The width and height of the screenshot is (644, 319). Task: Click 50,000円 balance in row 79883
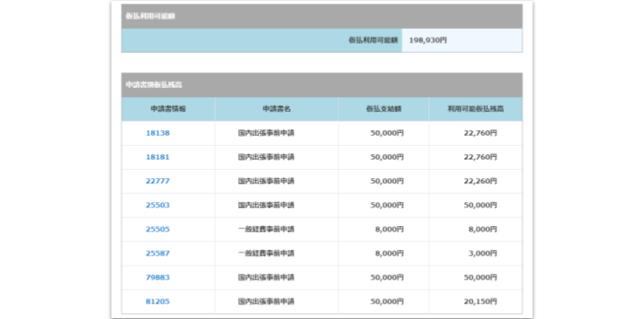pos(480,277)
